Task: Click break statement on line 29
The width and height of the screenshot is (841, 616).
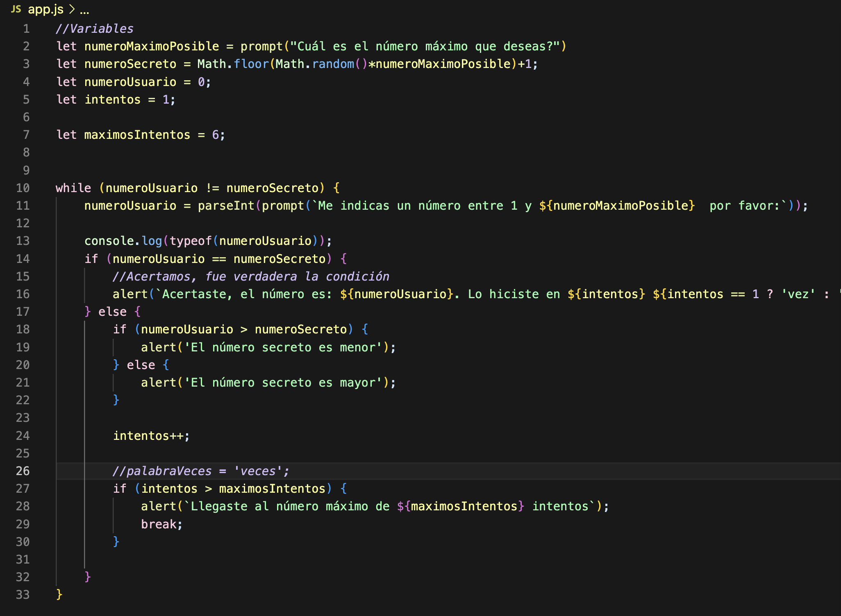Action: pos(161,524)
